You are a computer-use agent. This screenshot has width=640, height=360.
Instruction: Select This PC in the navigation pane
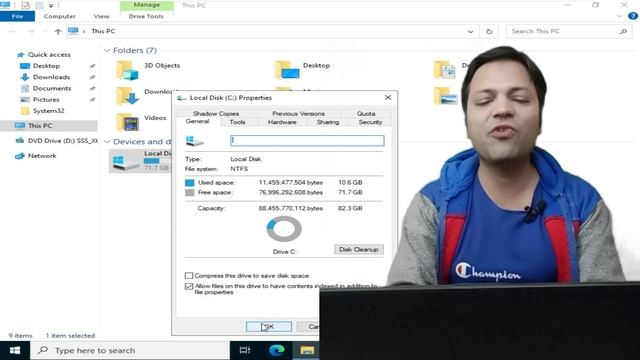click(x=49, y=126)
